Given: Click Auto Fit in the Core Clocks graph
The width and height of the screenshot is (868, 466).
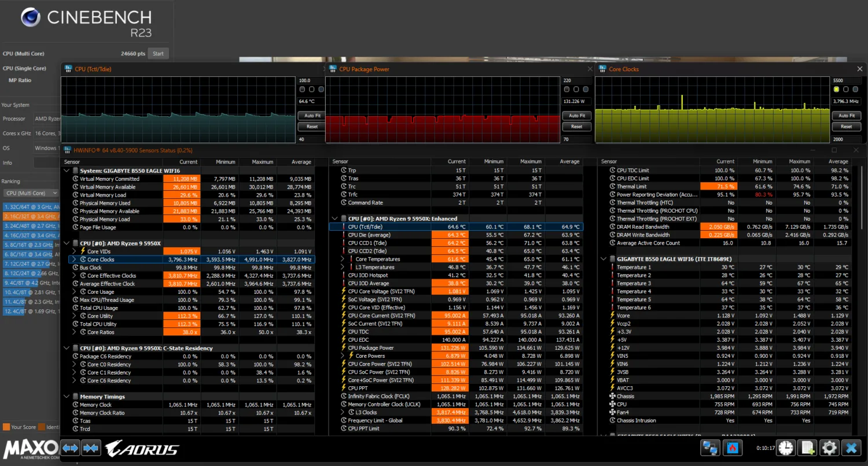Looking at the screenshot, I should [846, 116].
